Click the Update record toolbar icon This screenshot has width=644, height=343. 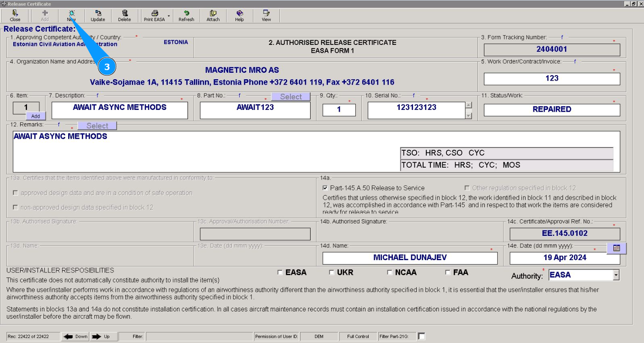pos(98,16)
